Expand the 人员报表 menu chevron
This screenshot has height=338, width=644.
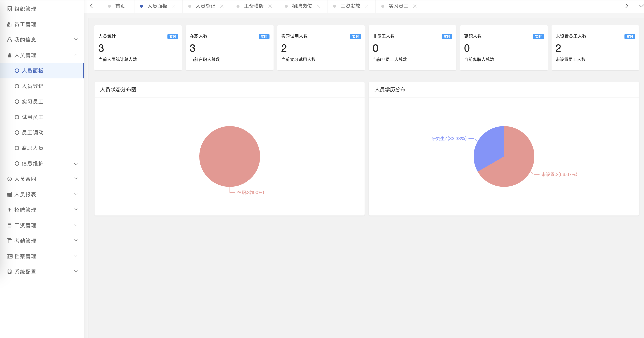tap(76, 194)
